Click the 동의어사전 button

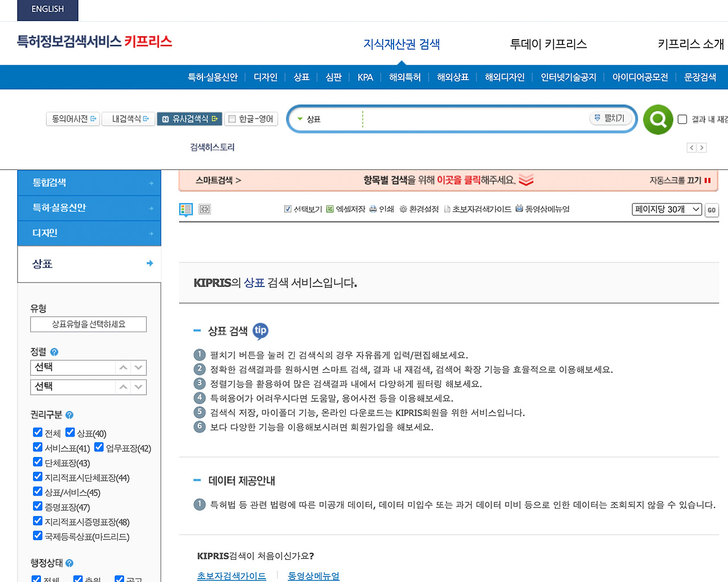(73, 119)
